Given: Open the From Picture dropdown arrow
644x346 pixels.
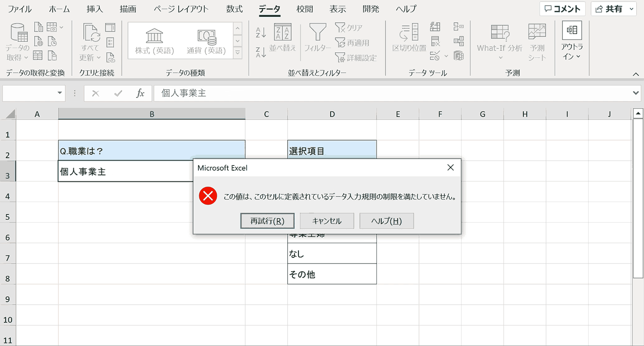Looking at the screenshot, I should (61, 28).
